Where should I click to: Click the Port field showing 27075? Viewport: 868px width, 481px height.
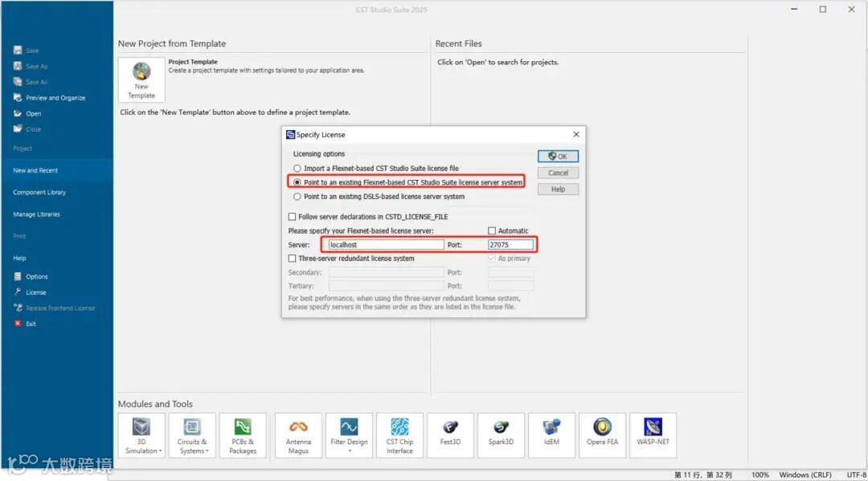(510, 244)
